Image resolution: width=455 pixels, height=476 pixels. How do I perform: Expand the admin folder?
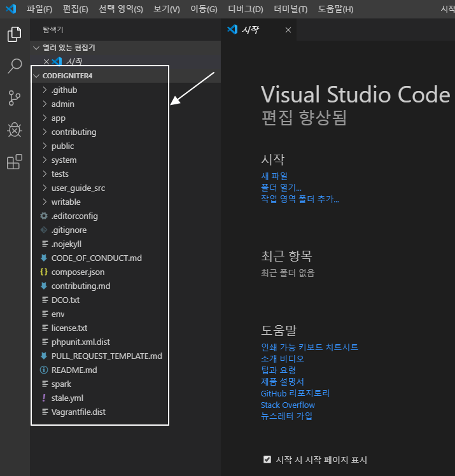[x=45, y=104]
